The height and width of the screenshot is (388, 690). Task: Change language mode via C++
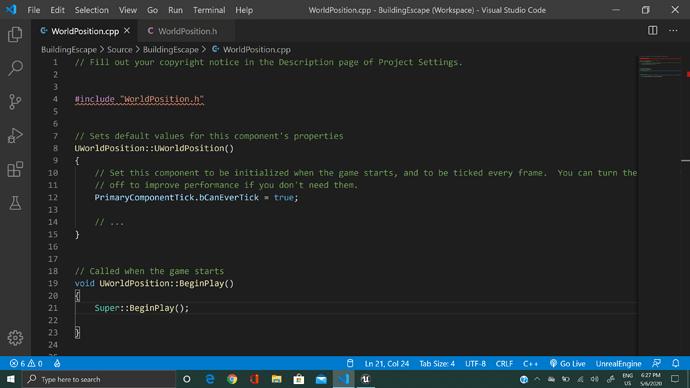point(530,363)
